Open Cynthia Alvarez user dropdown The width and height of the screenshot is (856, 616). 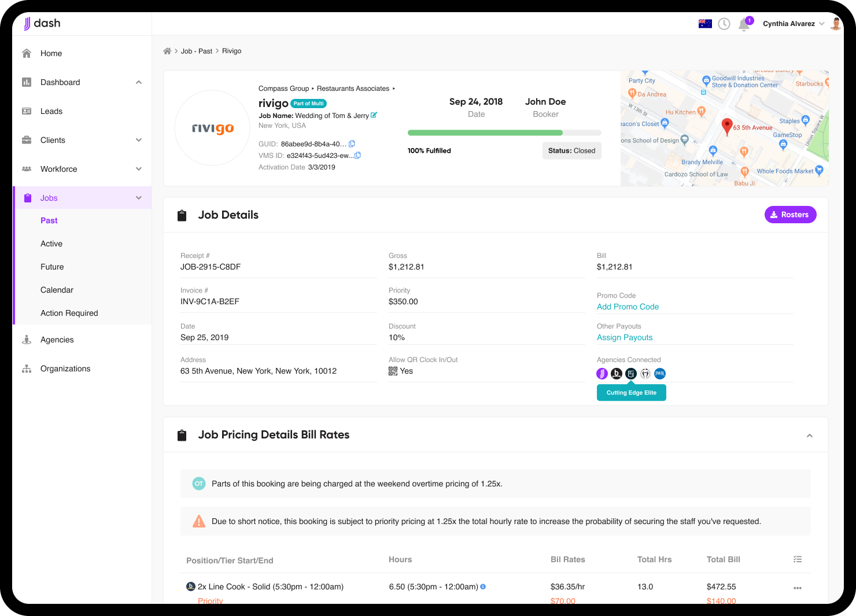click(794, 24)
